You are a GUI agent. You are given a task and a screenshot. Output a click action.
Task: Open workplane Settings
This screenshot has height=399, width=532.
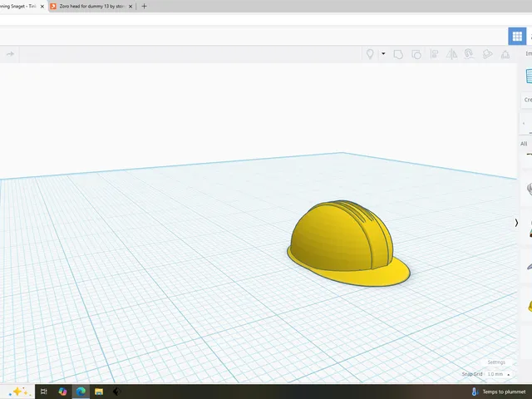496,362
